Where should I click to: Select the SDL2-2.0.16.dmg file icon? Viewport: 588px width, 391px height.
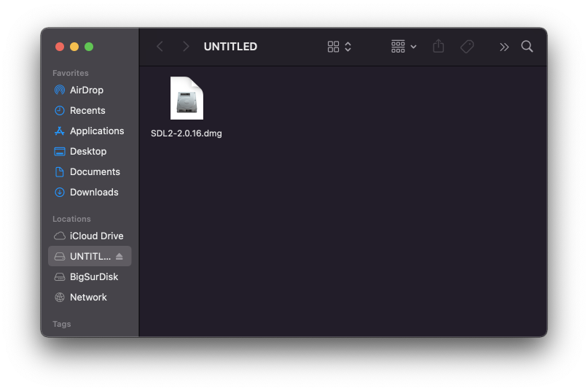tap(187, 98)
